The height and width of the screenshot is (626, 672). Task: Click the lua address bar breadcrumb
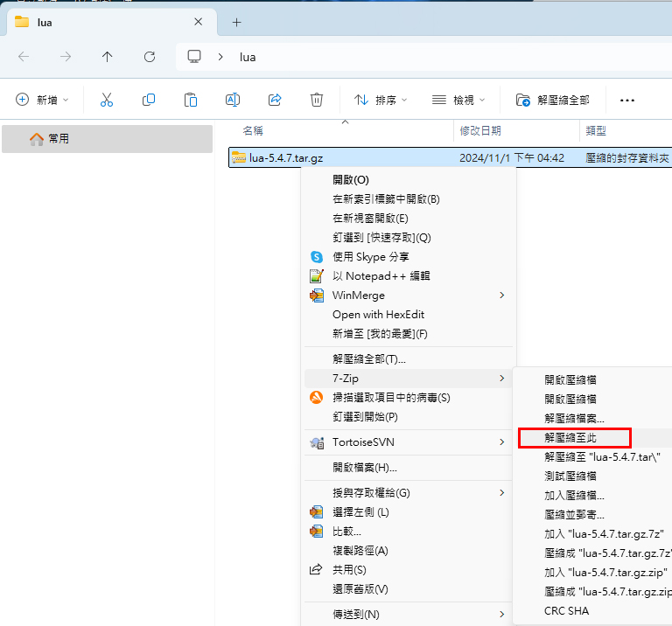[248, 57]
